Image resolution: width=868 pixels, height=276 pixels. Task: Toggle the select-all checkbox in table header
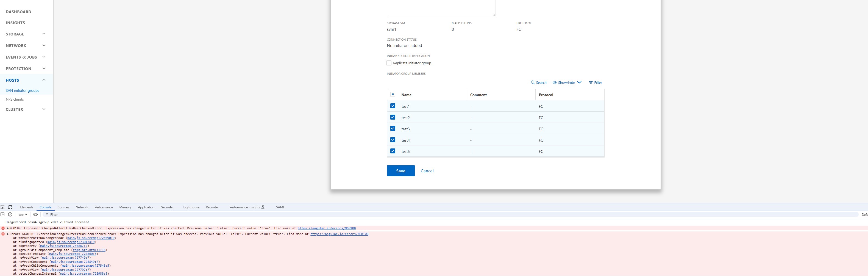click(x=393, y=95)
